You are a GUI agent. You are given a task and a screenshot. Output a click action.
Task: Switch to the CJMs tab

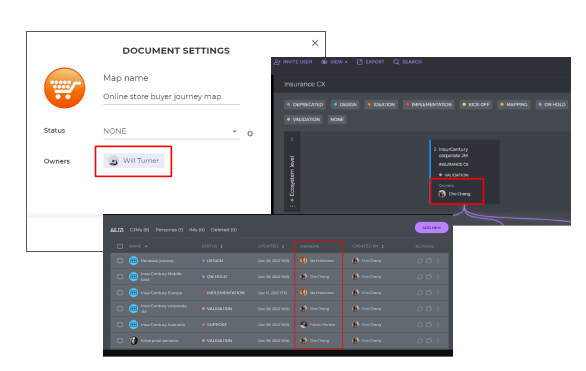coord(139,230)
